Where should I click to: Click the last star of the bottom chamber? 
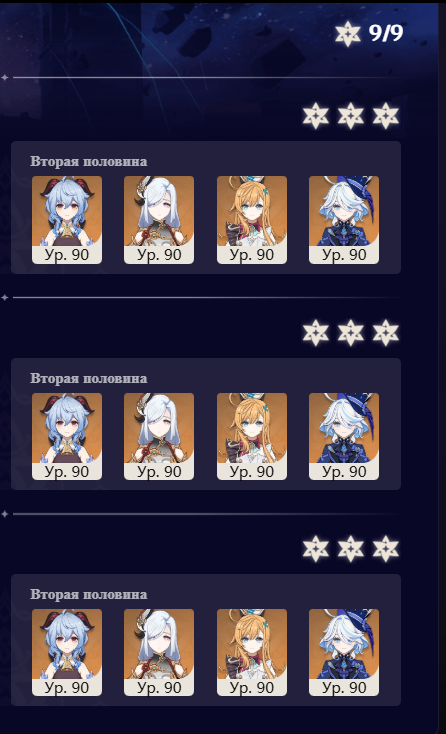point(386,549)
